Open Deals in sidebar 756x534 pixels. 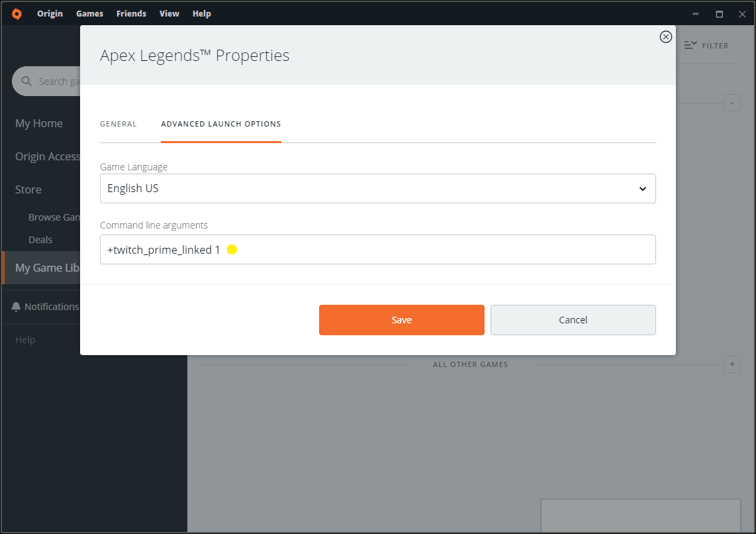[40, 240]
